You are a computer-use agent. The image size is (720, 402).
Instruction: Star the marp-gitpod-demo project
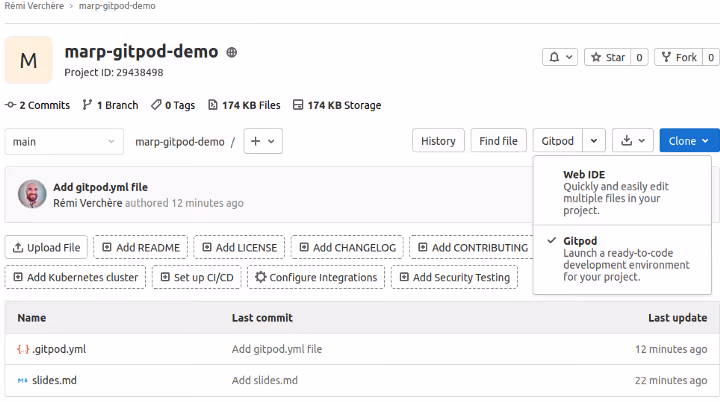tap(607, 58)
